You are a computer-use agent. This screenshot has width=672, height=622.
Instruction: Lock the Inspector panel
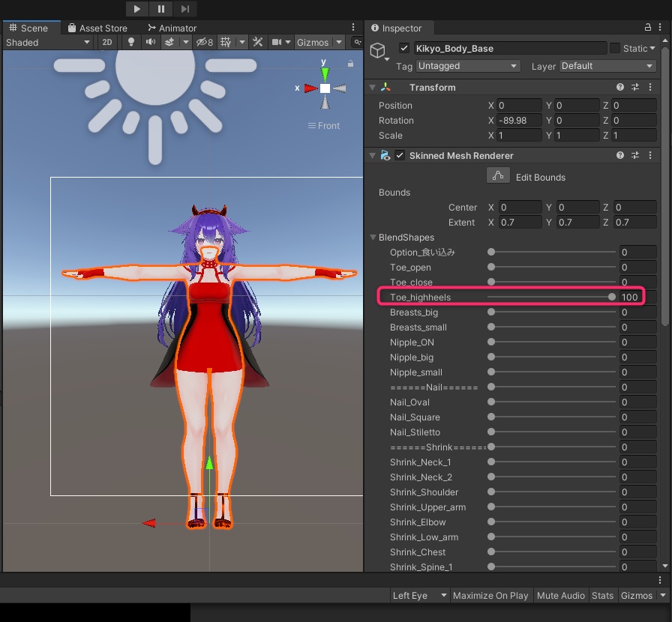647,28
